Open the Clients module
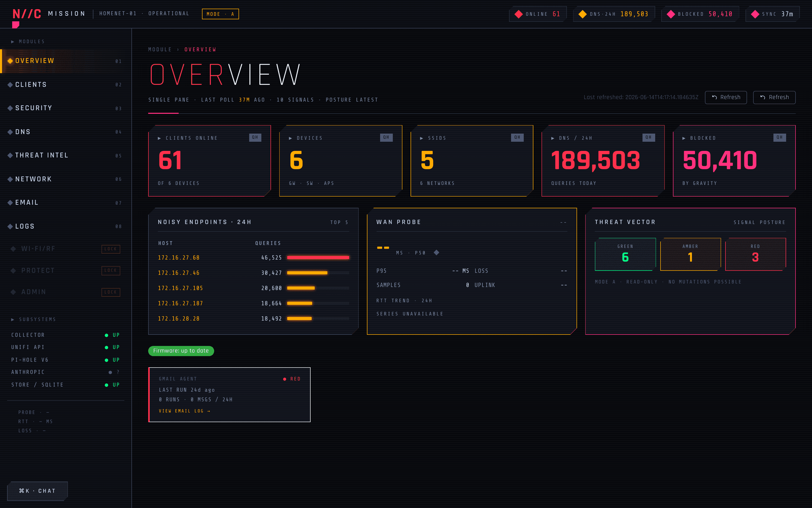Image resolution: width=812 pixels, height=508 pixels. click(65, 85)
